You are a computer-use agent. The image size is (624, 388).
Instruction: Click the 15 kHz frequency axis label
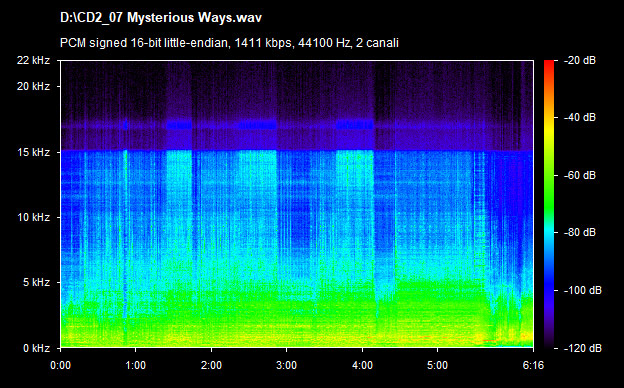coord(33,152)
